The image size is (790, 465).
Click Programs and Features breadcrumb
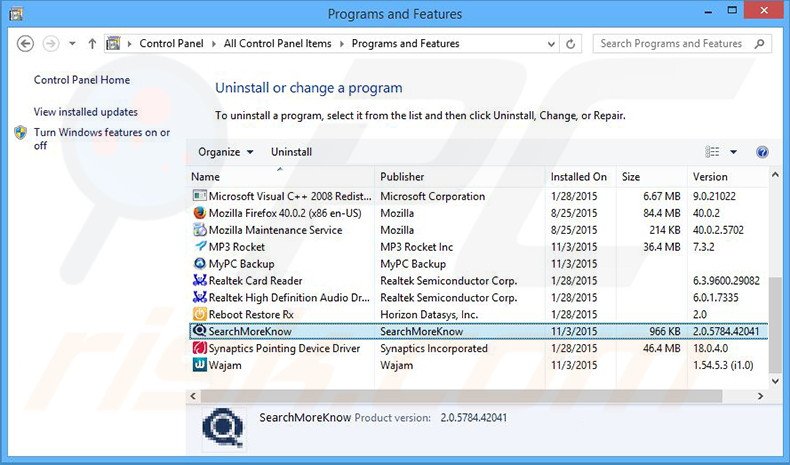point(406,43)
